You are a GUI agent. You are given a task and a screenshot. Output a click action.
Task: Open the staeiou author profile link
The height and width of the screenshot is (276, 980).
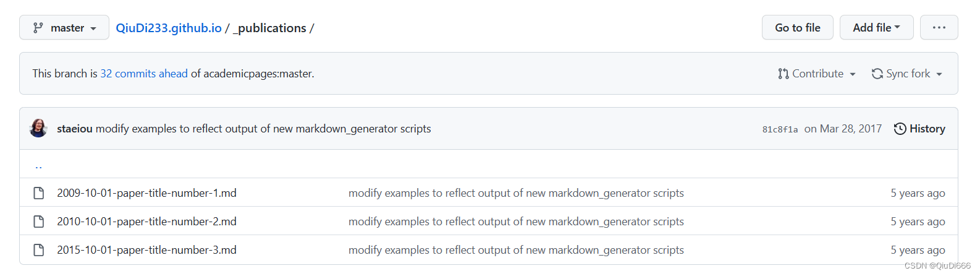75,129
